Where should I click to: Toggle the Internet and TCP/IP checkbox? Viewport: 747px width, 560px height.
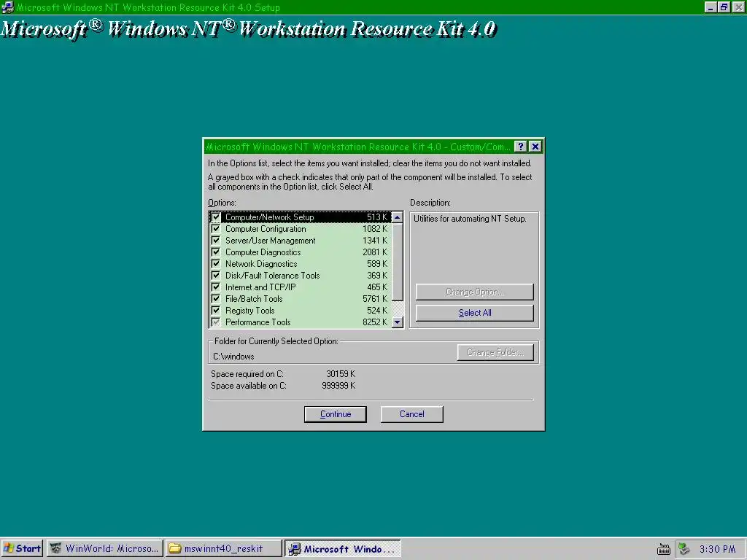(x=216, y=287)
